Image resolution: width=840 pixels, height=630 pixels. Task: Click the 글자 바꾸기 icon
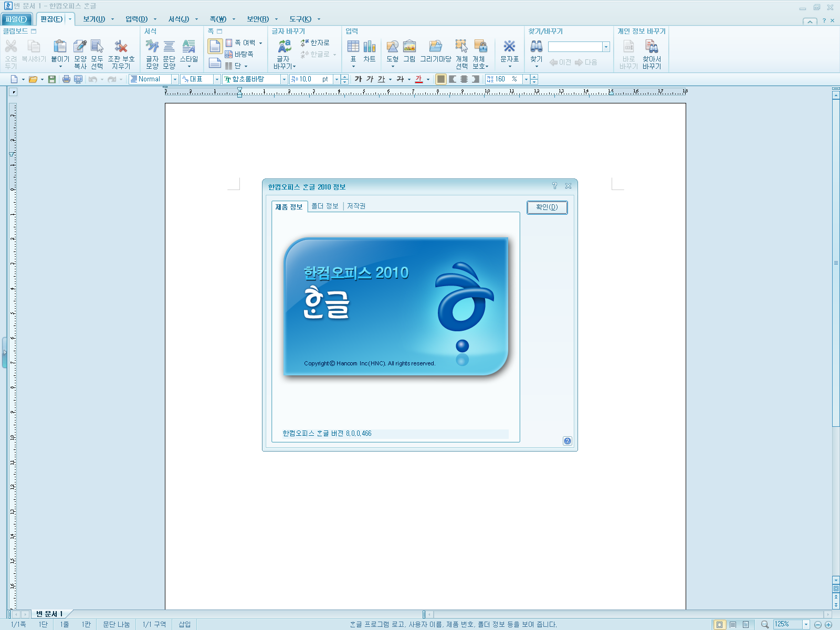pyautogui.click(x=284, y=47)
